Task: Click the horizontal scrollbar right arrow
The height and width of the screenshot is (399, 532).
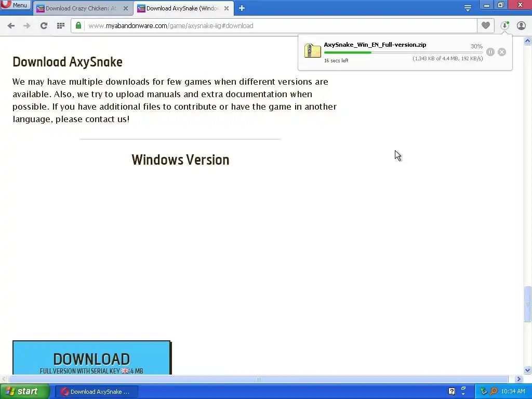Action: [x=518, y=379]
